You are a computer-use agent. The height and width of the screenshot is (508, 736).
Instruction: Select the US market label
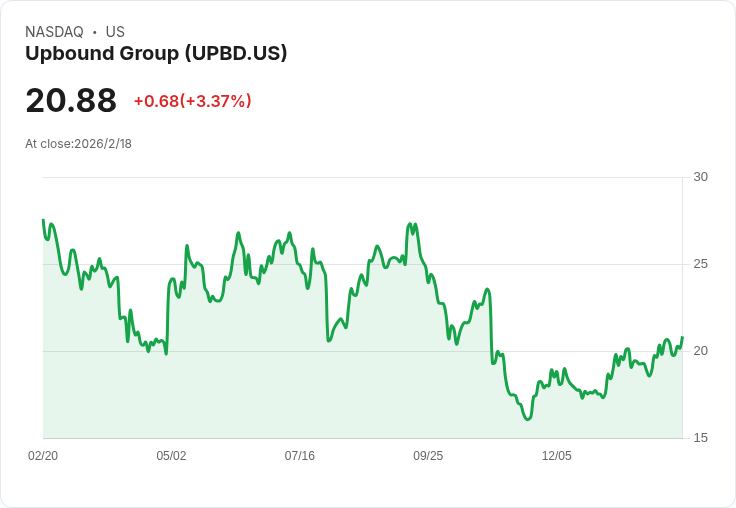pos(115,32)
